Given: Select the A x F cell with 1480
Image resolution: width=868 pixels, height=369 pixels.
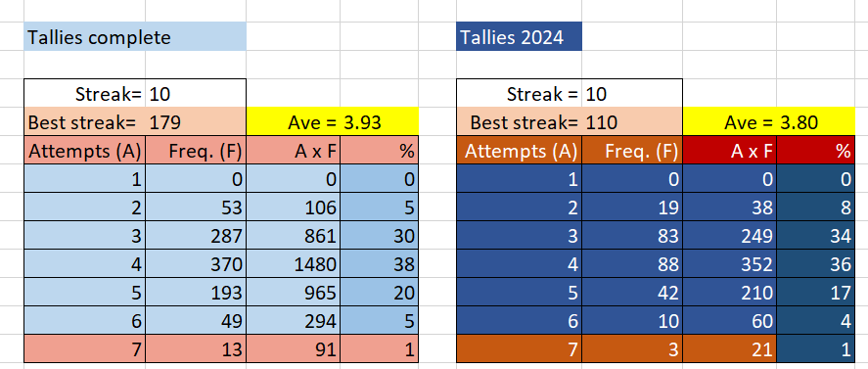Looking at the screenshot, I should pos(293,263).
